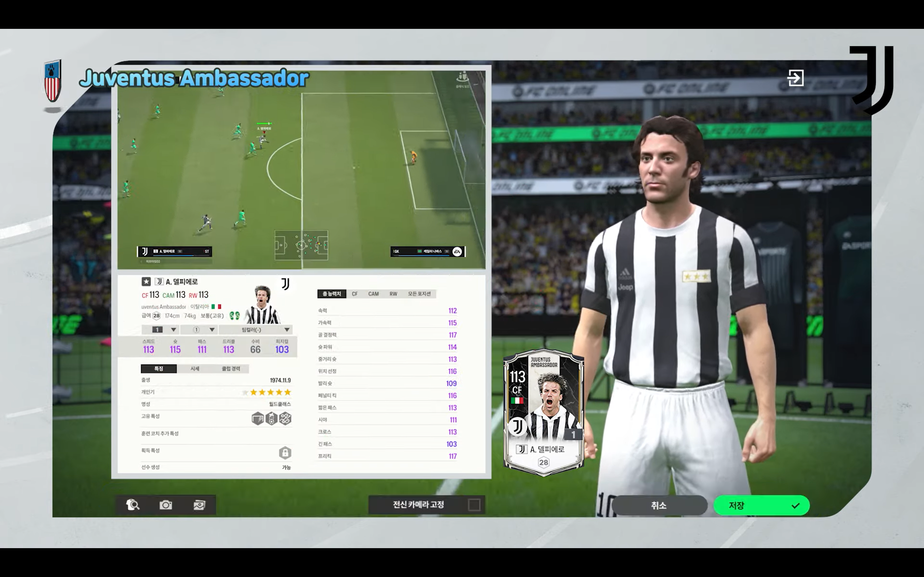Toggle the 전신 카메라 고정 checkbox
This screenshot has width=924, height=577.
(x=474, y=505)
